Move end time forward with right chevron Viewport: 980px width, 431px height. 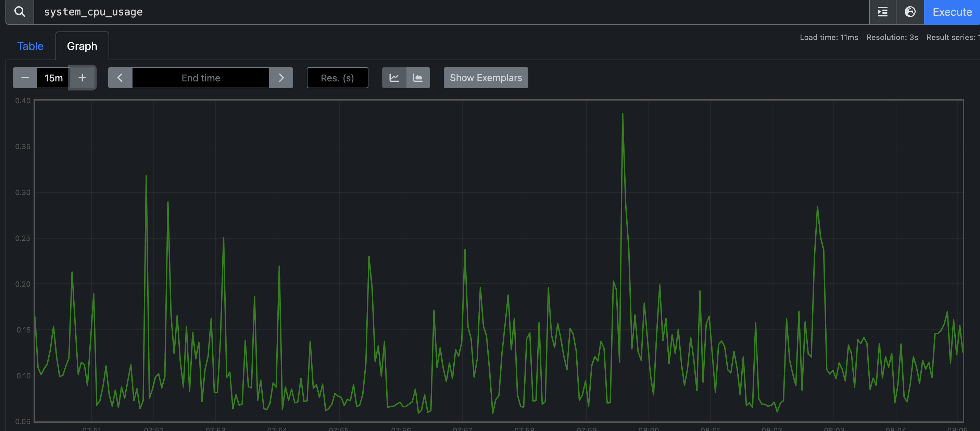[x=281, y=78]
